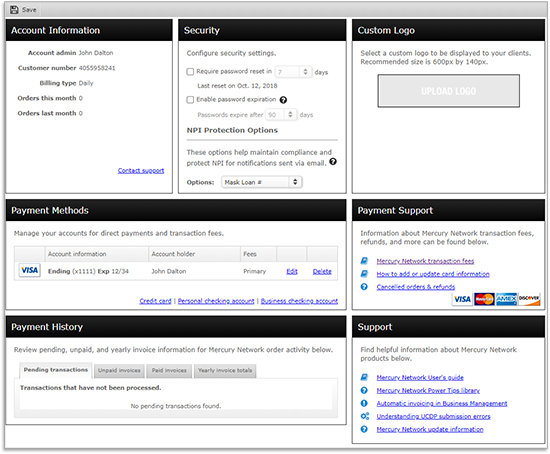Open NPI Options Mask Loan # dropdown
The width and height of the screenshot is (550, 454).
click(262, 182)
